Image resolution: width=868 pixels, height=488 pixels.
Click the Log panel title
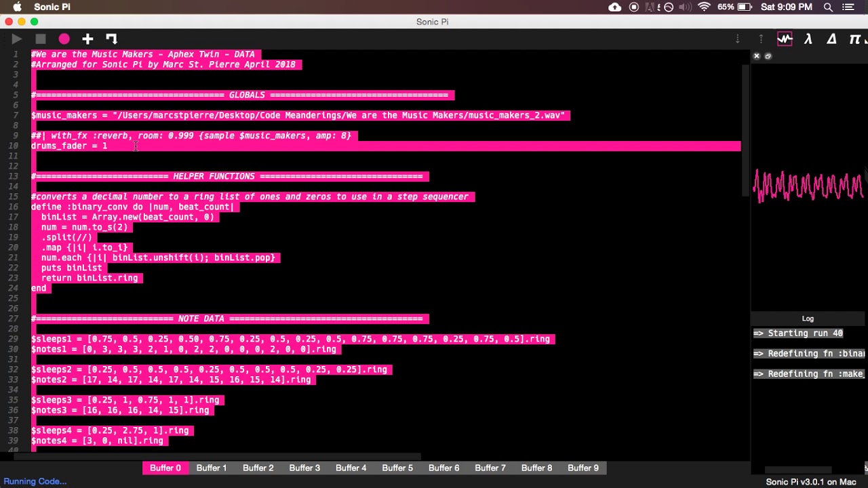[x=808, y=319]
